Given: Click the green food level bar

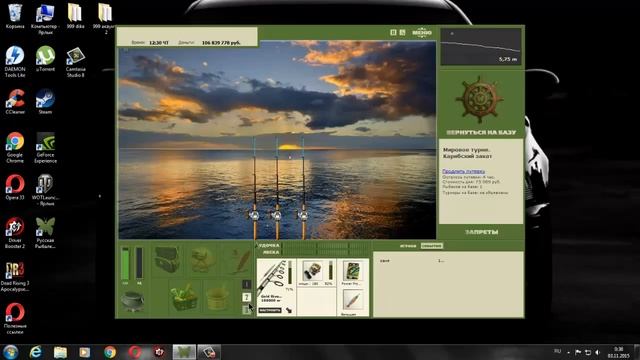Looking at the screenshot, I should [x=125, y=263].
